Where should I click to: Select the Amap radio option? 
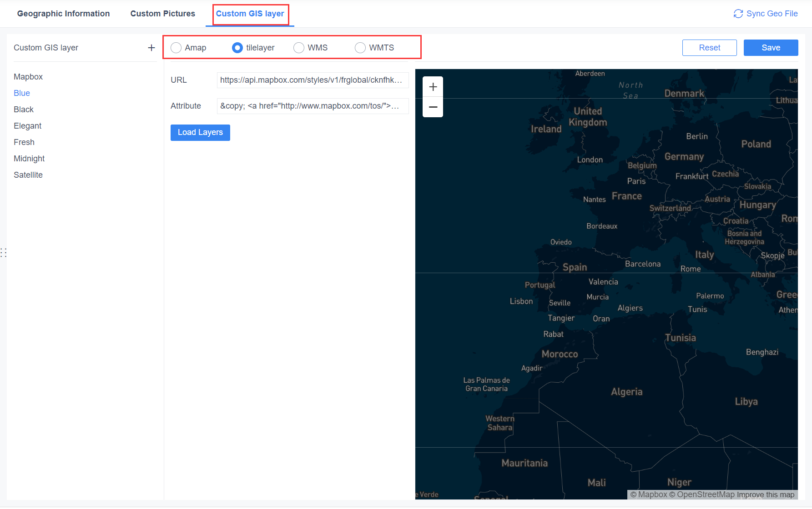176,48
